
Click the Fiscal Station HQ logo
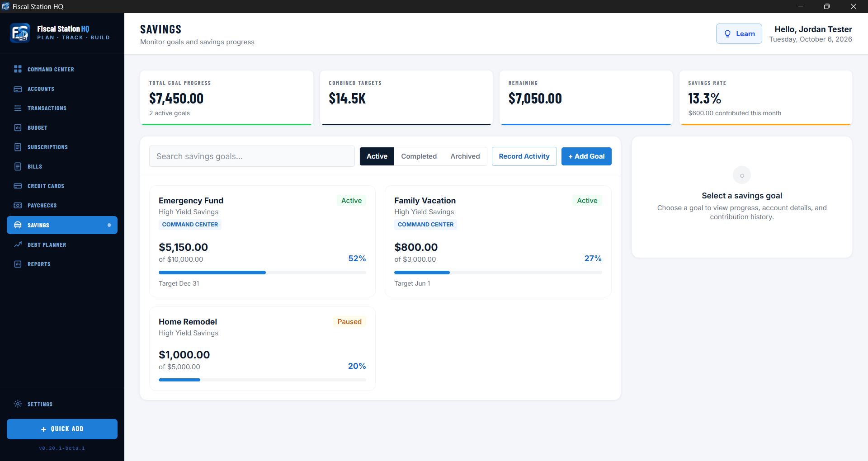pos(20,33)
